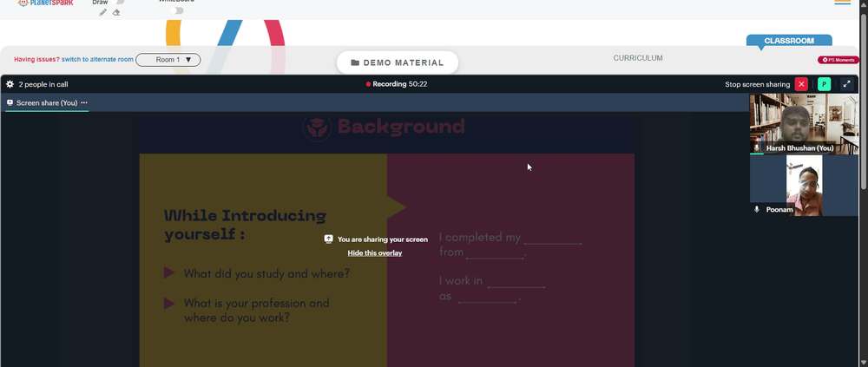
Task: Open the Screen share tab's three-dot menu
Action: [84, 103]
